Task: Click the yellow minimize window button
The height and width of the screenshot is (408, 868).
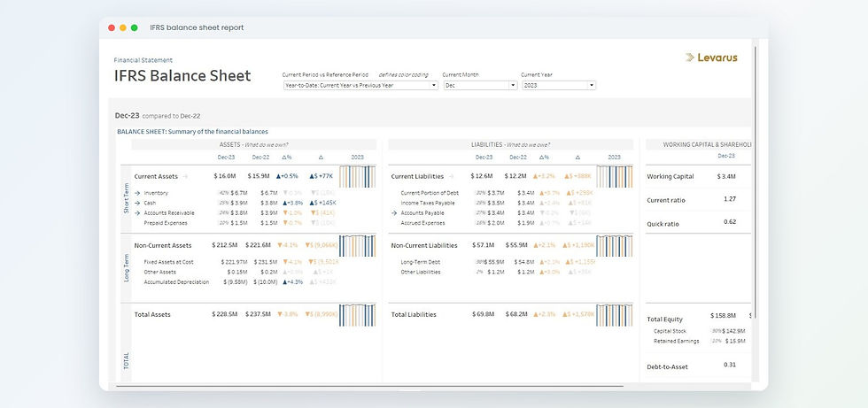Action: coord(123,27)
